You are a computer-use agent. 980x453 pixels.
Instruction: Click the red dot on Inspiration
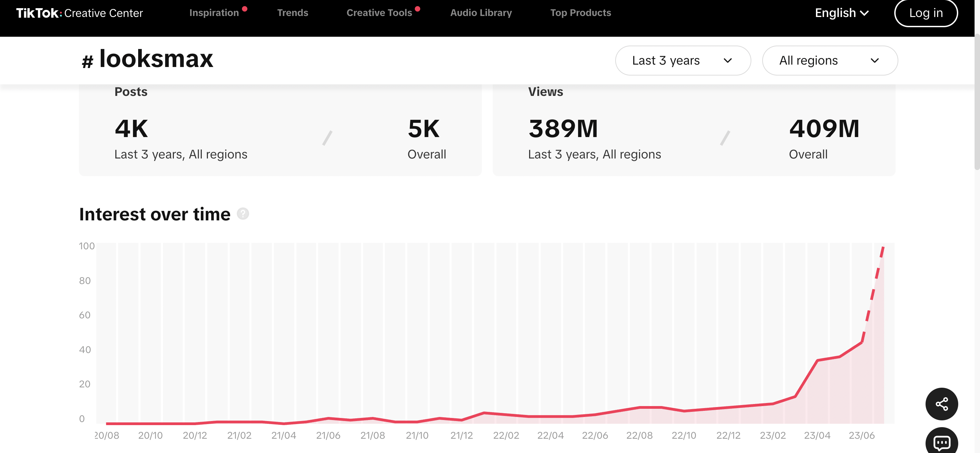click(245, 9)
